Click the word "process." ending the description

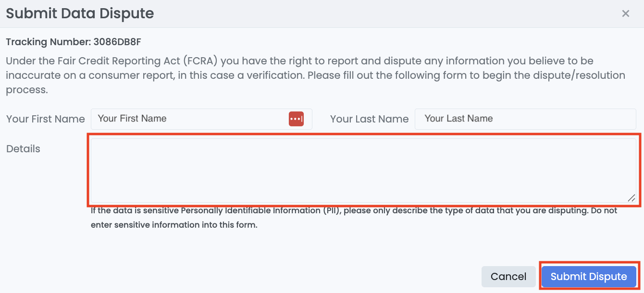coord(27,90)
